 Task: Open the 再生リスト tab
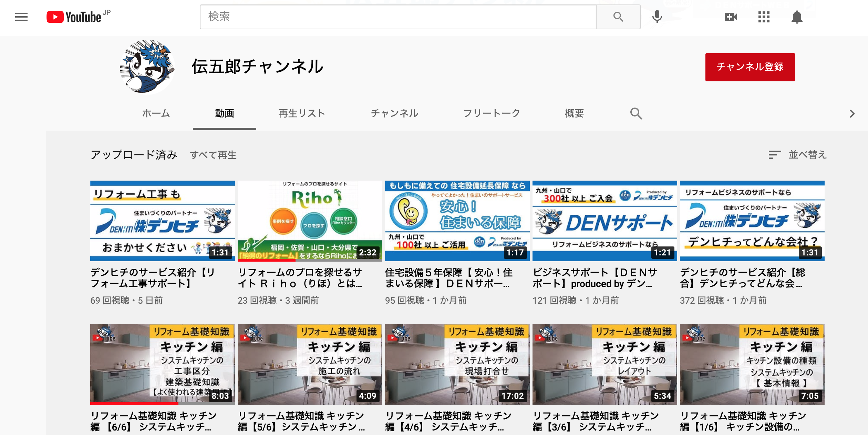click(302, 113)
